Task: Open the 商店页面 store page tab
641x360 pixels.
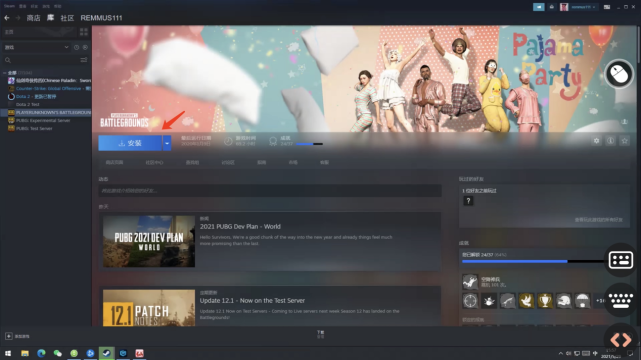Action: (x=114, y=162)
